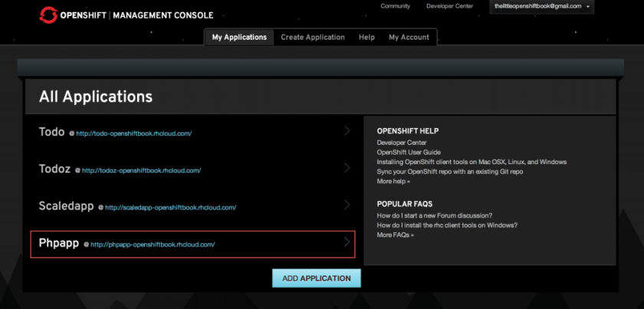Open the account email dropdown
This screenshot has height=309, width=644.
pyautogui.click(x=542, y=7)
